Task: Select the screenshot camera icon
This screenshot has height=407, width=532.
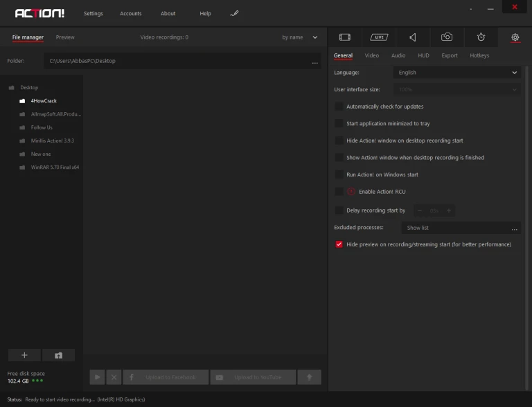Action: tap(447, 37)
